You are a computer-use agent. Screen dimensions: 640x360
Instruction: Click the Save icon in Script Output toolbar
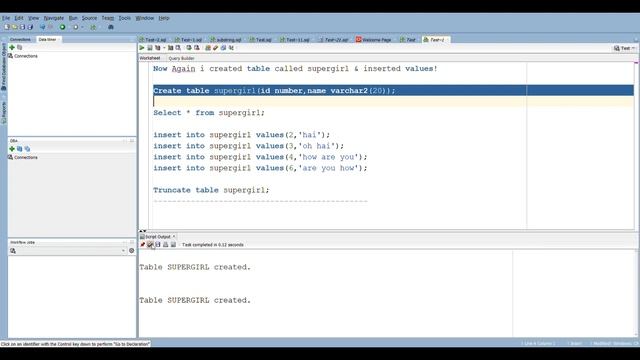(x=158, y=244)
